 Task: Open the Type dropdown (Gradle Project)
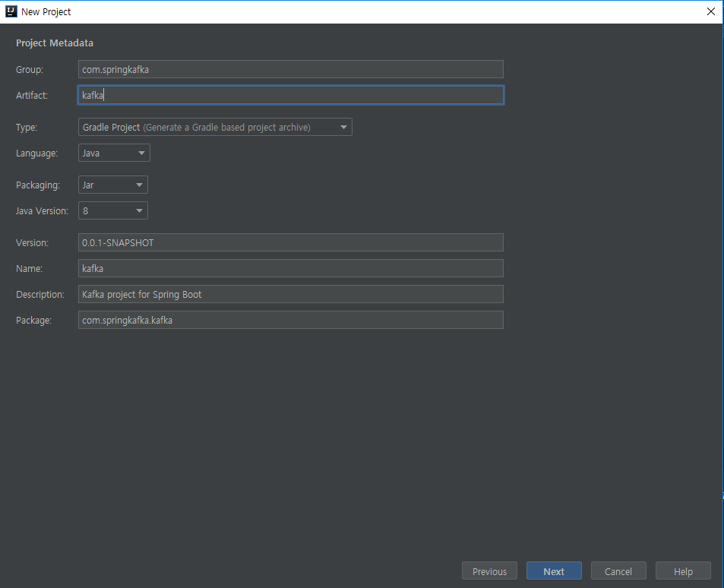pyautogui.click(x=215, y=127)
